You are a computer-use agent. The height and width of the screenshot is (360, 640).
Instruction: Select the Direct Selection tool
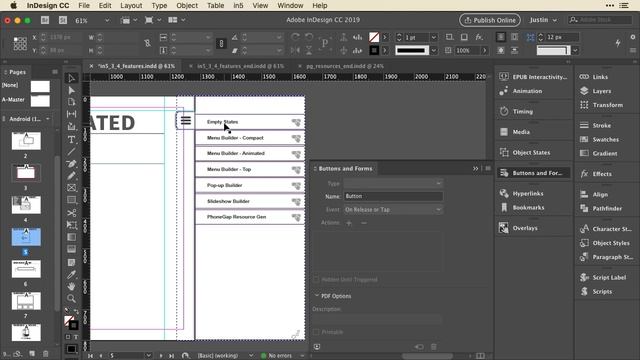pyautogui.click(x=71, y=90)
